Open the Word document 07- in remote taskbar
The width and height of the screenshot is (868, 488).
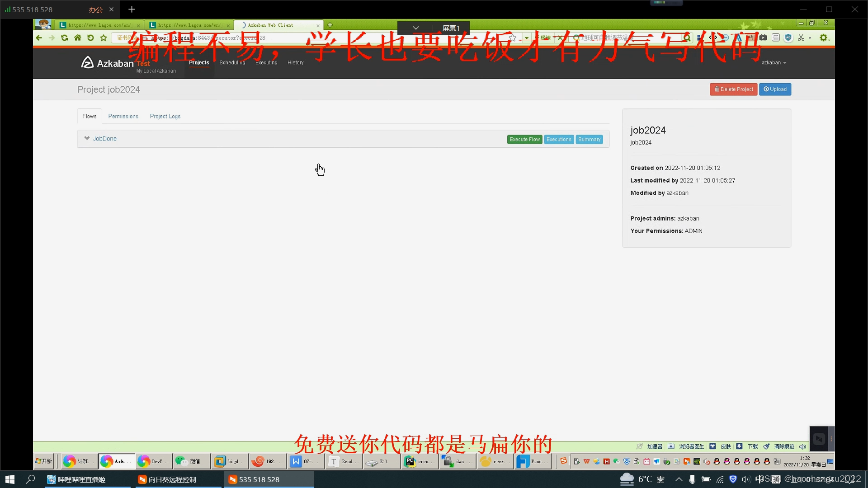pyautogui.click(x=305, y=461)
